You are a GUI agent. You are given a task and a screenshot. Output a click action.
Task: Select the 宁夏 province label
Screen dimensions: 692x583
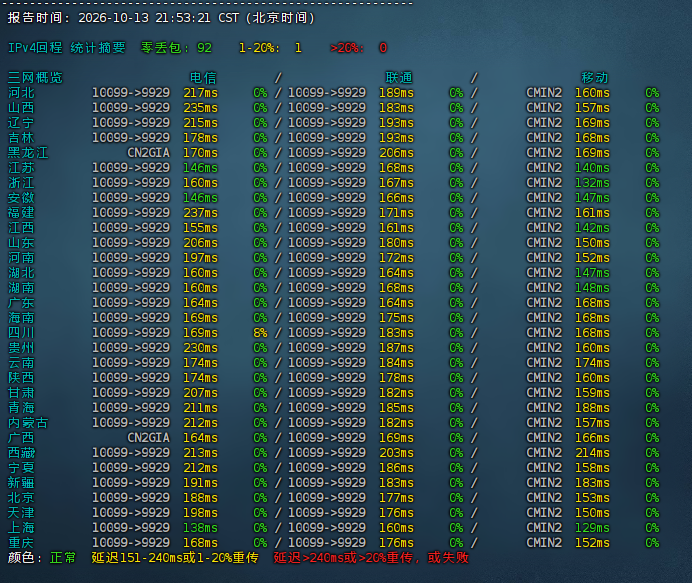pos(21,468)
